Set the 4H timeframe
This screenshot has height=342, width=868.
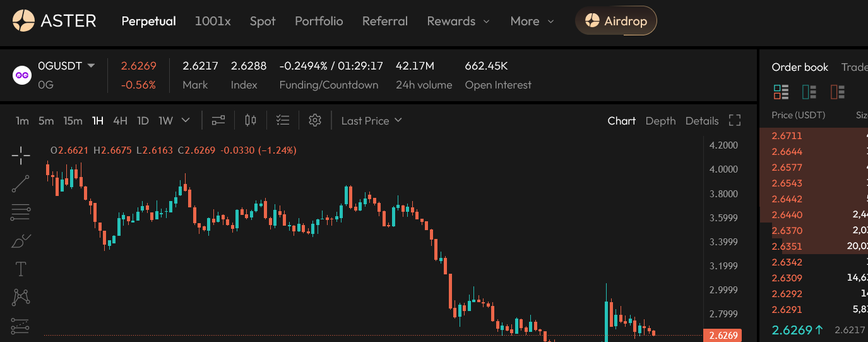click(x=120, y=120)
